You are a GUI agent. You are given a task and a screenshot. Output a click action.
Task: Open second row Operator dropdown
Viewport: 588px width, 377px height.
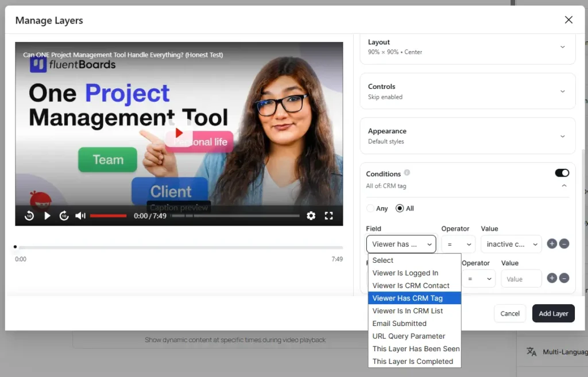click(x=478, y=279)
